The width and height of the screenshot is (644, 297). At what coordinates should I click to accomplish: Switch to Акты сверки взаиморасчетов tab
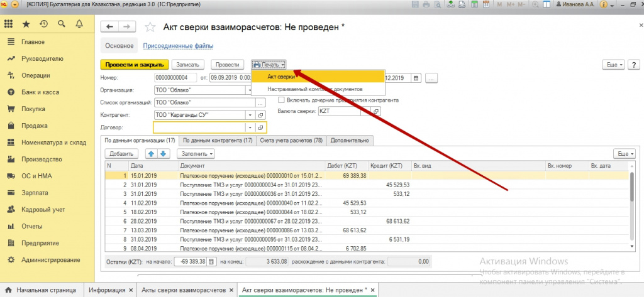coord(183,290)
